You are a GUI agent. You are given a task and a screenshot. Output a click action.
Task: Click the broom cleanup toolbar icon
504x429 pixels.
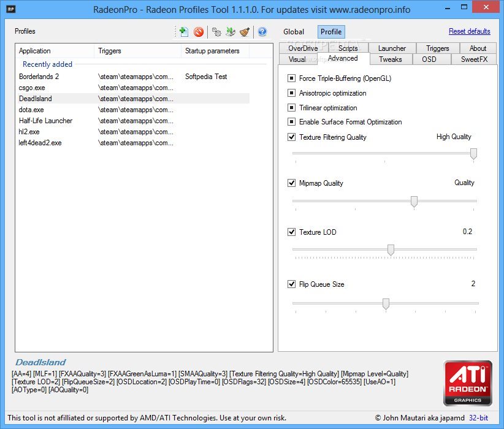(245, 32)
